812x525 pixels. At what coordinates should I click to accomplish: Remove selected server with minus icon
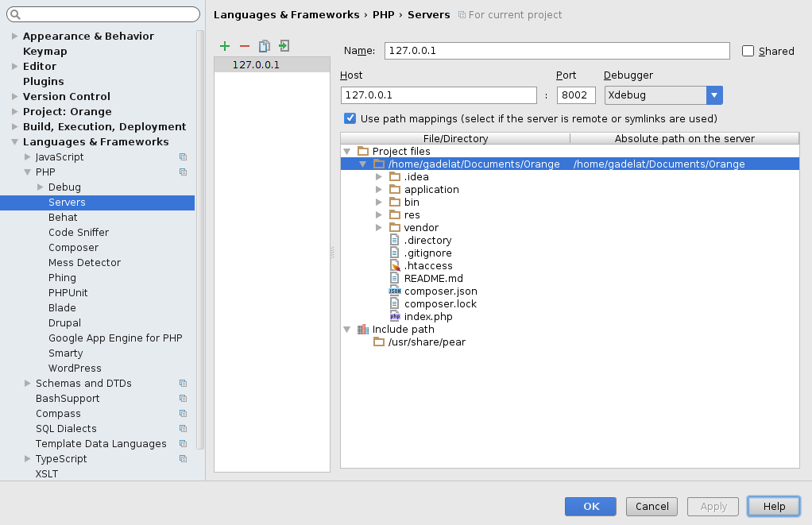[245, 46]
